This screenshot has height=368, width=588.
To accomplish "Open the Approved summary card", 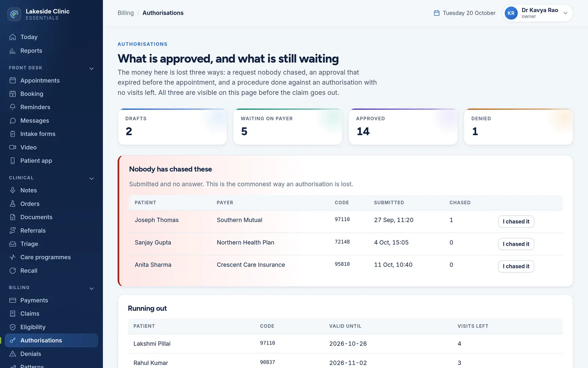I will tap(403, 127).
